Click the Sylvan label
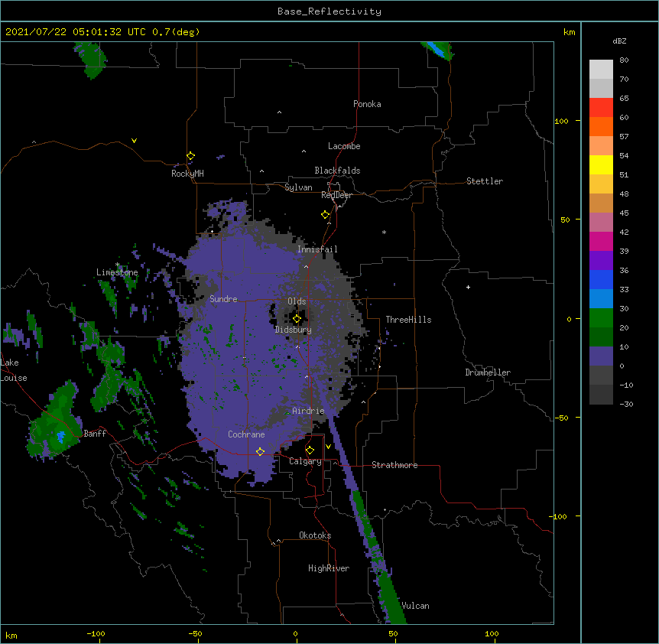 [x=298, y=187]
